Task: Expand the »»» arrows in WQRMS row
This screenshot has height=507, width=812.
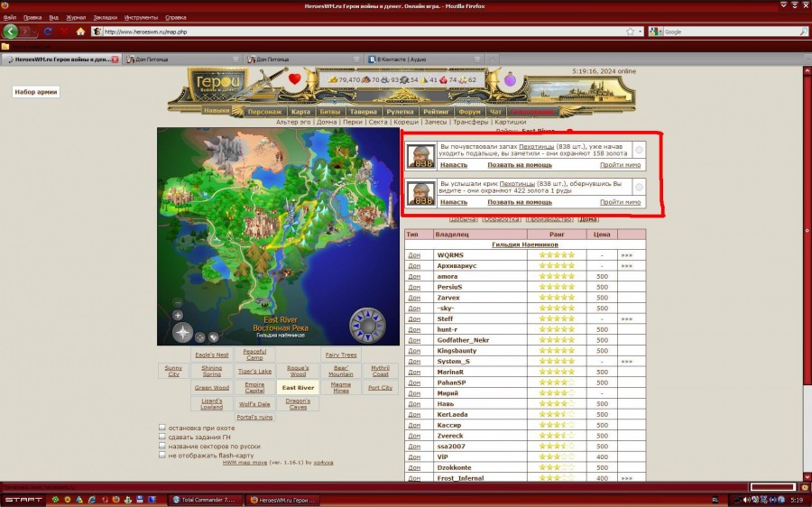Action: 627,255
